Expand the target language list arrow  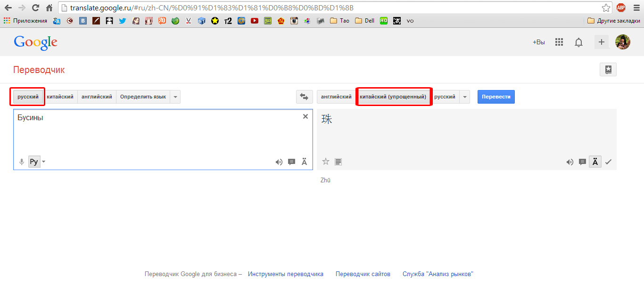(465, 97)
